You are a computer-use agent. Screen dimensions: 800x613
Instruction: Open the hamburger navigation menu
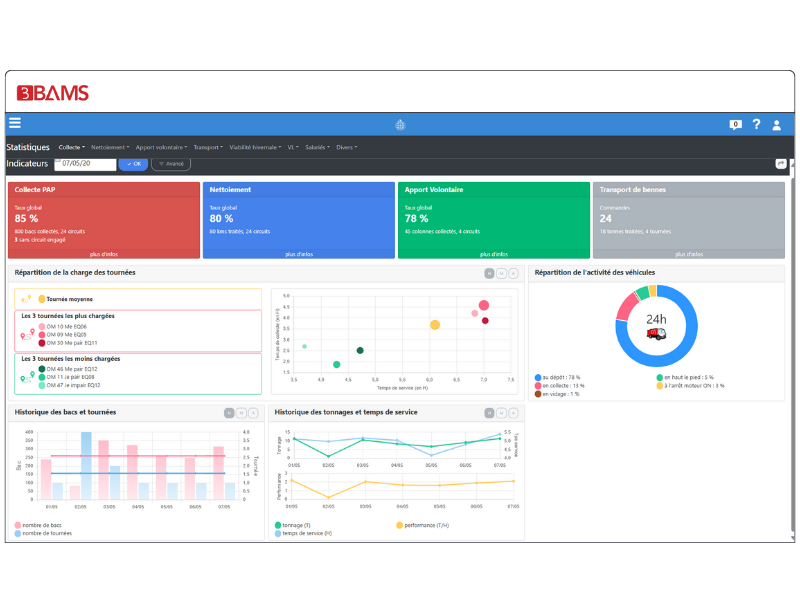(x=15, y=124)
